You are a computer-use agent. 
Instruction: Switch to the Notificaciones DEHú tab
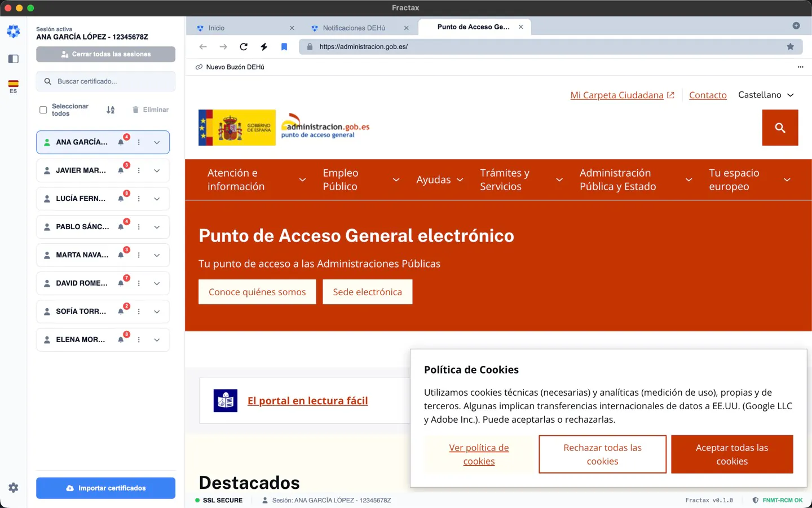360,28
